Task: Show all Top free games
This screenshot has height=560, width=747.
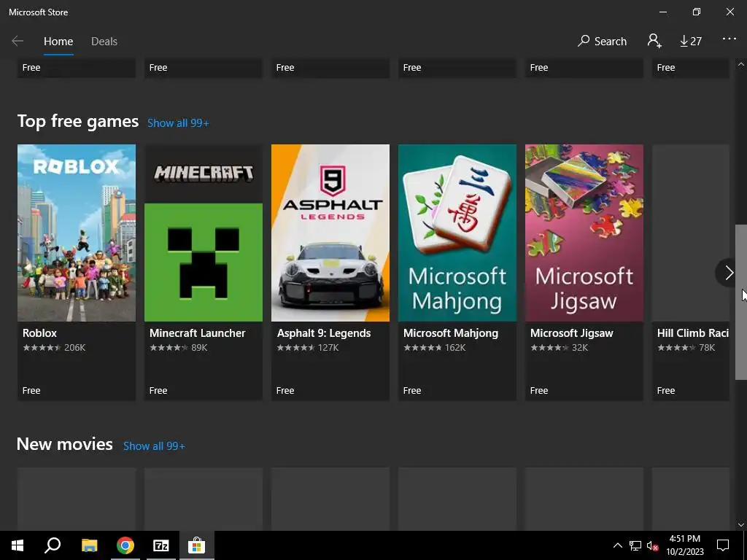Action: (x=178, y=122)
